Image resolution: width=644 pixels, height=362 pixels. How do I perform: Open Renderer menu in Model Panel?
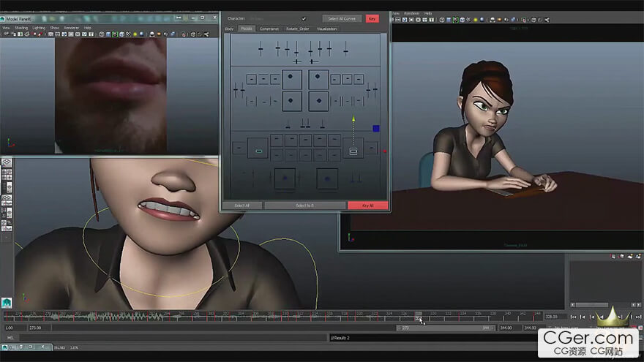click(x=72, y=28)
